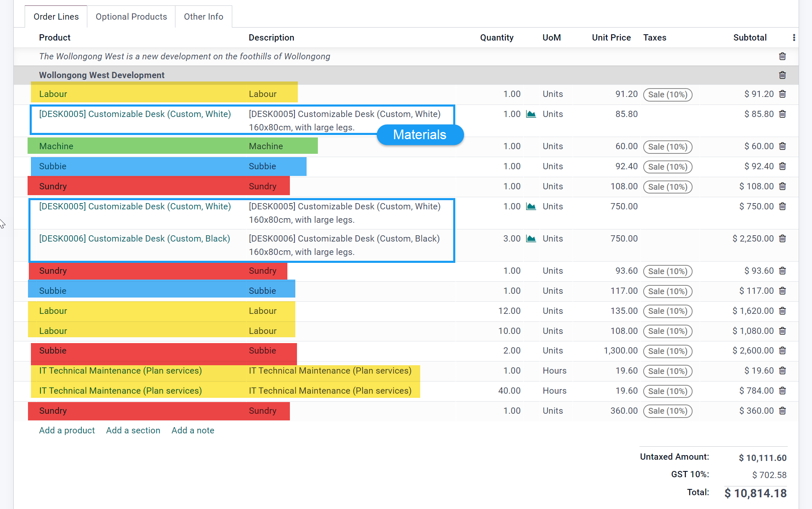
Task: Sort by Subtotal column header
Action: [x=750, y=38]
